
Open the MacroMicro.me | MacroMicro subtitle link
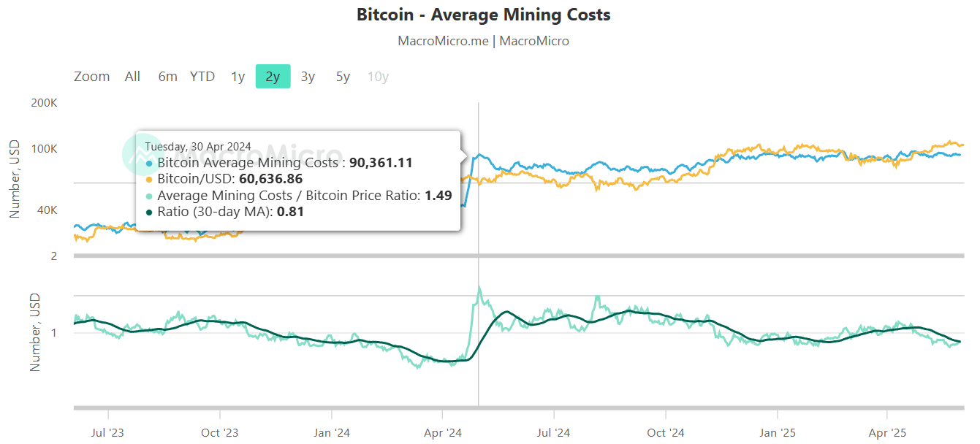[483, 41]
